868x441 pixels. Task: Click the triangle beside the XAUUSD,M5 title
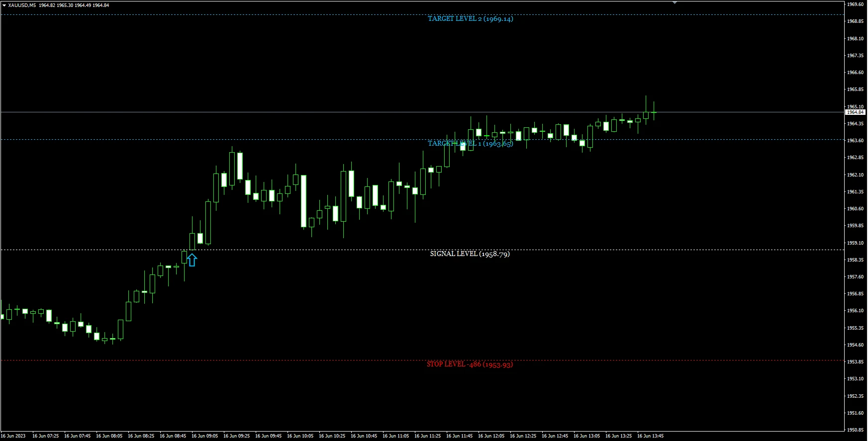coord(4,5)
